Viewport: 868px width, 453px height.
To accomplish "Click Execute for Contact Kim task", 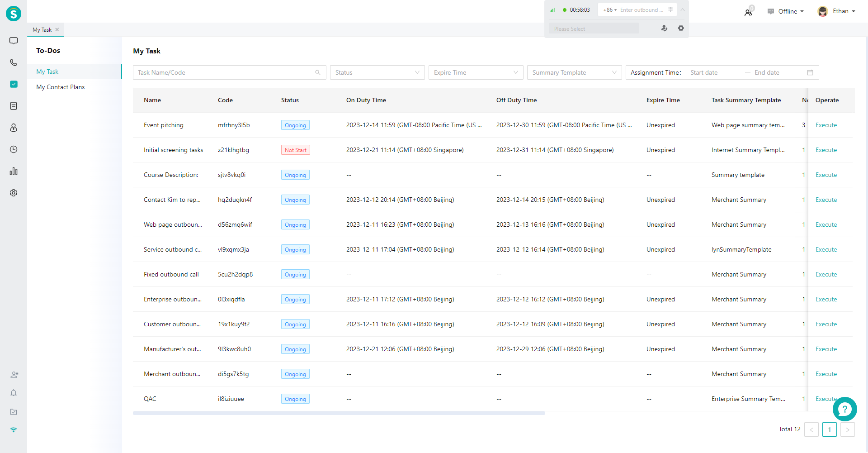I will click(x=826, y=200).
